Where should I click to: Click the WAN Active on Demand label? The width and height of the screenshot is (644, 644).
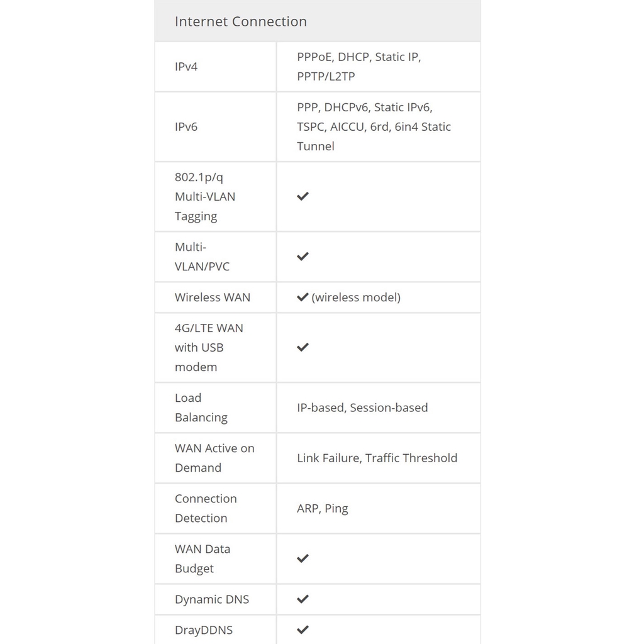click(214, 458)
